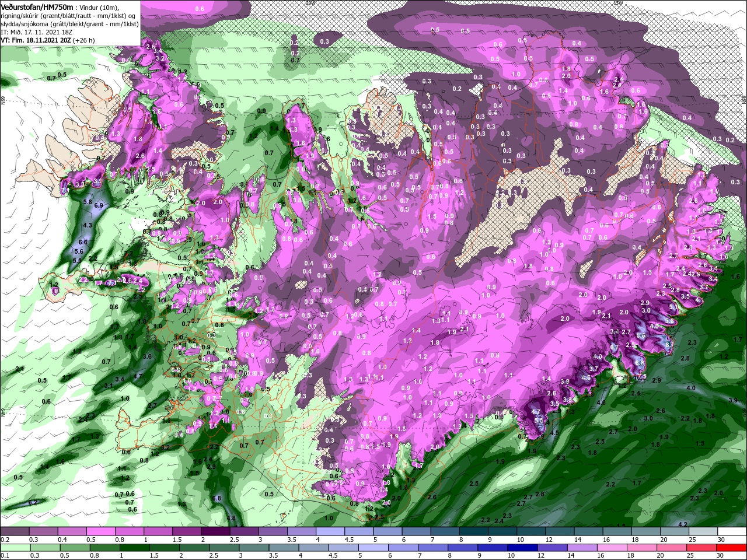Pick the bright red rain swatch after 30
This screenshot has height=560, width=747.
[731, 547]
